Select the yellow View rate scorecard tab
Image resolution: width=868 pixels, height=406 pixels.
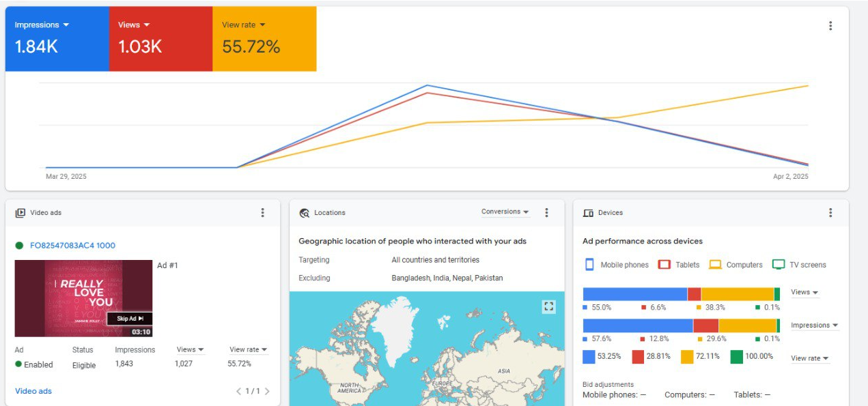tap(264, 38)
